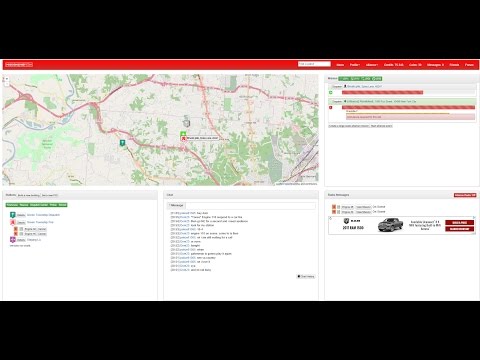Open the second Engine vehicle button under the fire station
This screenshot has width=480, height=360.
pos(35,234)
